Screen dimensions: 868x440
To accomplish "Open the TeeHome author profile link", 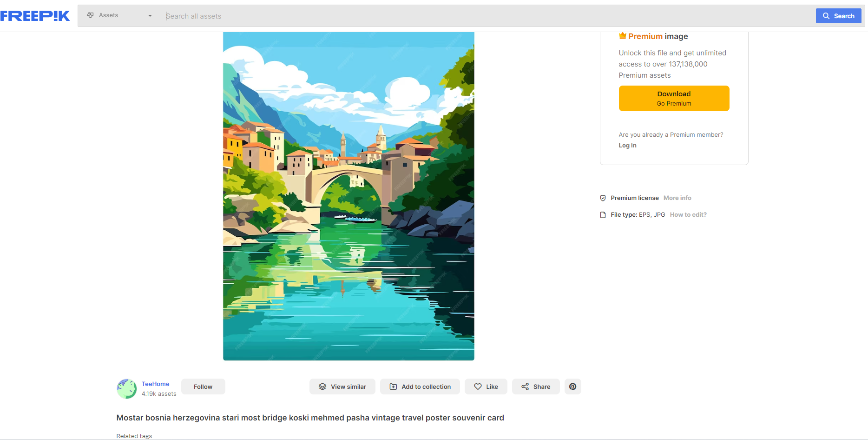I will coord(155,384).
